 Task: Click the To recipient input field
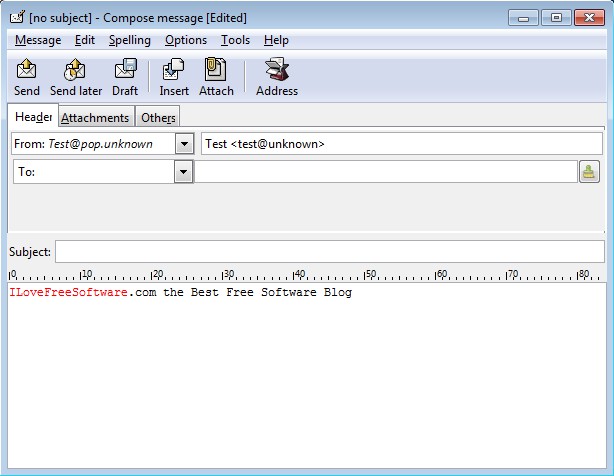coord(386,171)
